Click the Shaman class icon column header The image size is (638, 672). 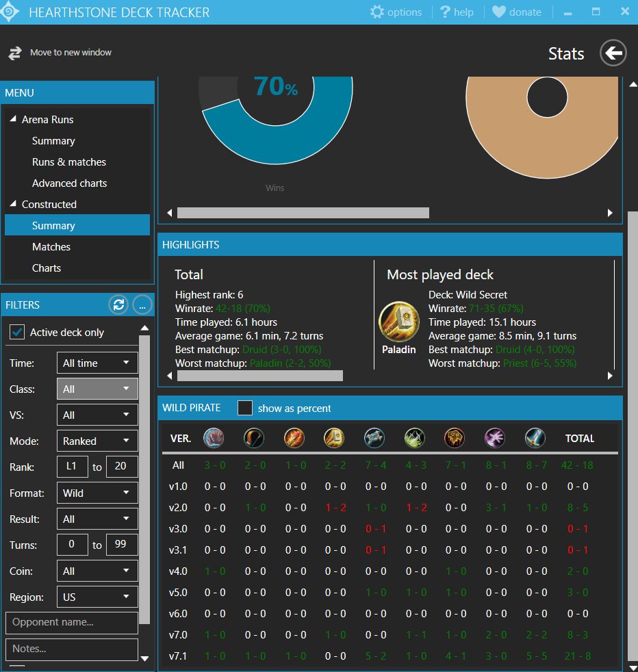tap(455, 438)
